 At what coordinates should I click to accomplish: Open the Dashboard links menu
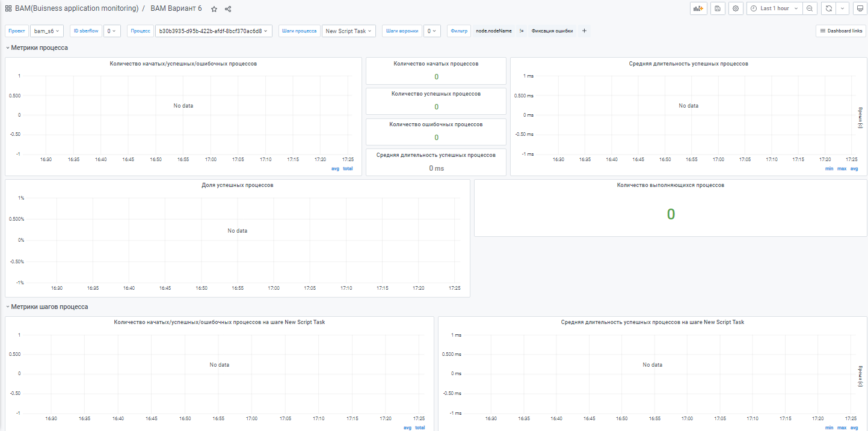click(840, 31)
